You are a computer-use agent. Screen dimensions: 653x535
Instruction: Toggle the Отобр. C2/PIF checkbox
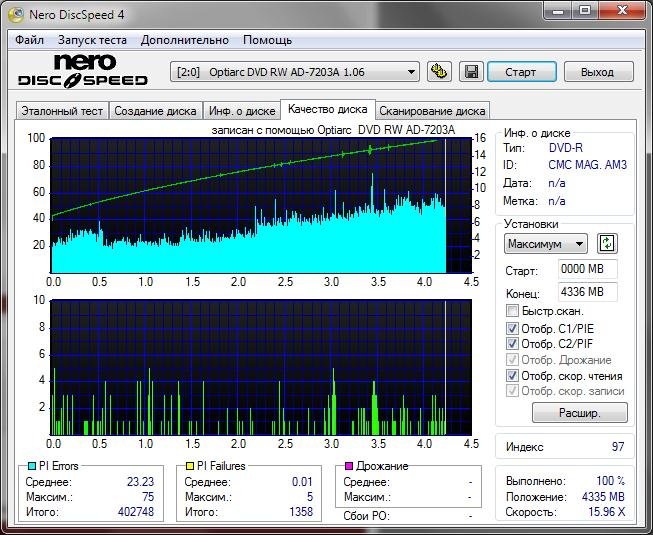(x=512, y=344)
